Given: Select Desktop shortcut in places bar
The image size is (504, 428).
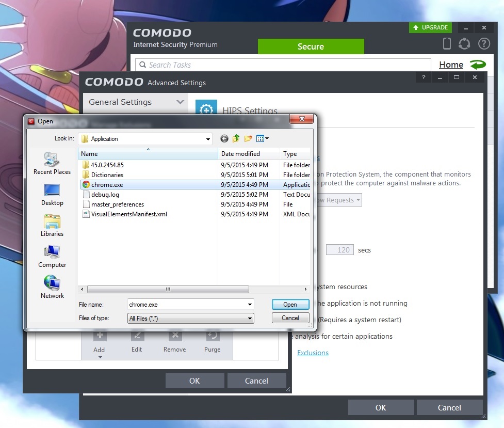Looking at the screenshot, I should 52,195.
